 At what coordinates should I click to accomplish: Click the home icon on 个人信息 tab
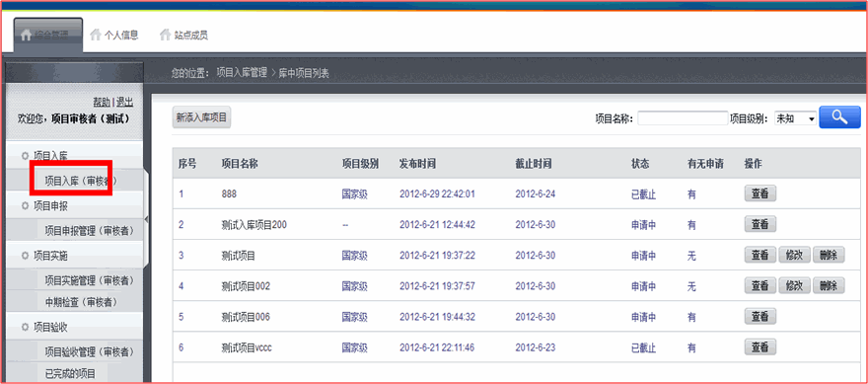point(96,35)
